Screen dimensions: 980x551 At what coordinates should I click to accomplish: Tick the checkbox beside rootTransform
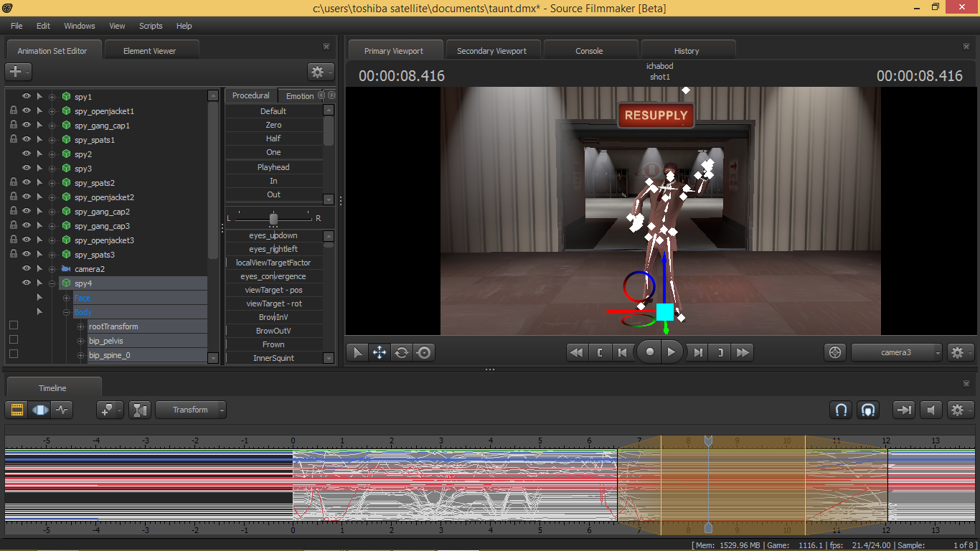pos(13,326)
